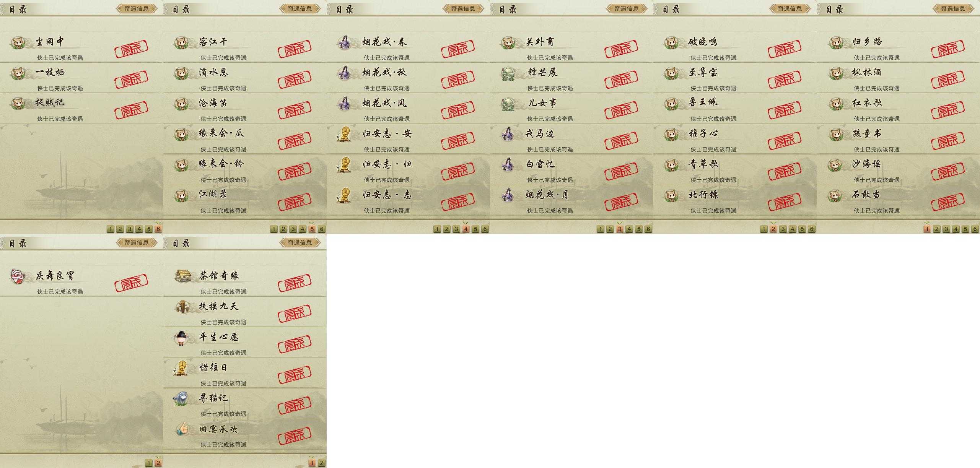The image size is (980, 468).
Task: Select highlighted page 6 tab below 捉贼记 list
Action: [158, 229]
